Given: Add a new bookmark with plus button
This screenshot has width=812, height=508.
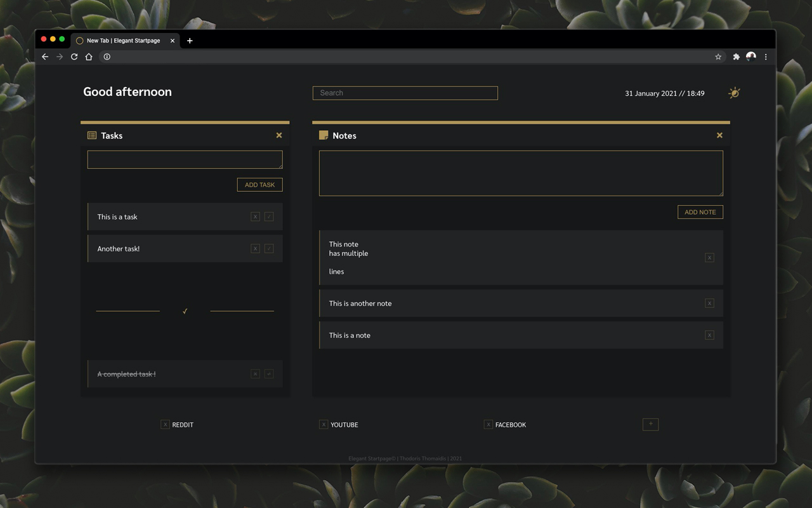Looking at the screenshot, I should [650, 424].
